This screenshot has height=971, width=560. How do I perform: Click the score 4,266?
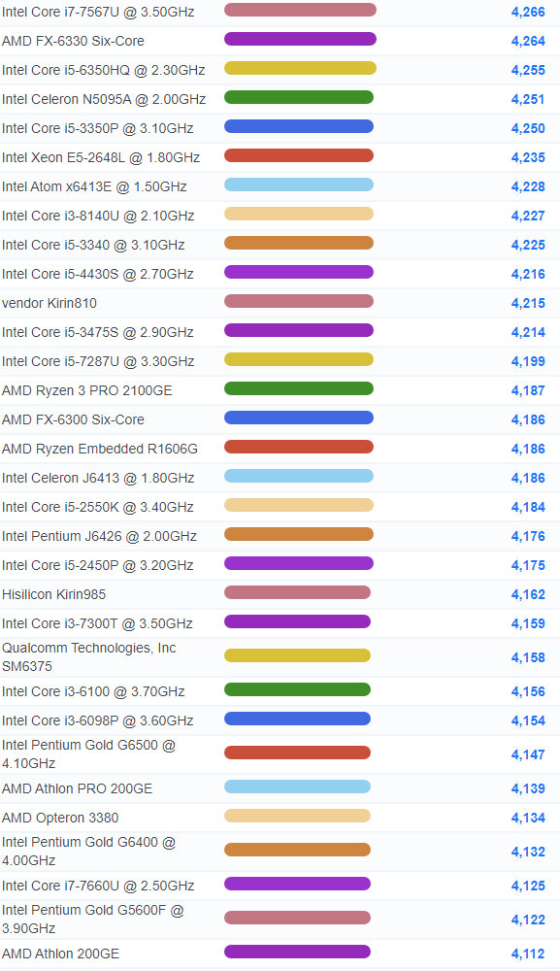tap(528, 12)
